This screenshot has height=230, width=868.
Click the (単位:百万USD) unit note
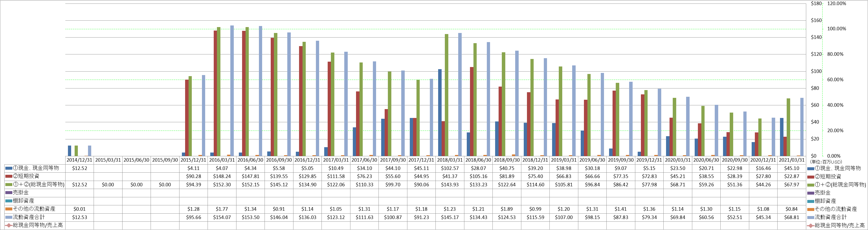826,162
